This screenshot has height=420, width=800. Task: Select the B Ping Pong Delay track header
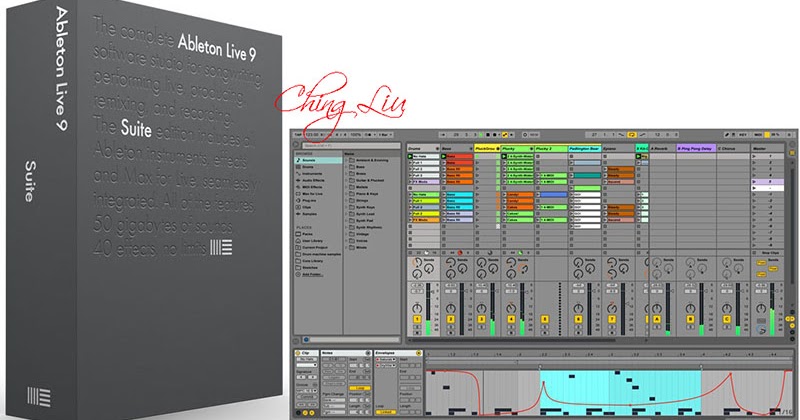click(x=696, y=149)
